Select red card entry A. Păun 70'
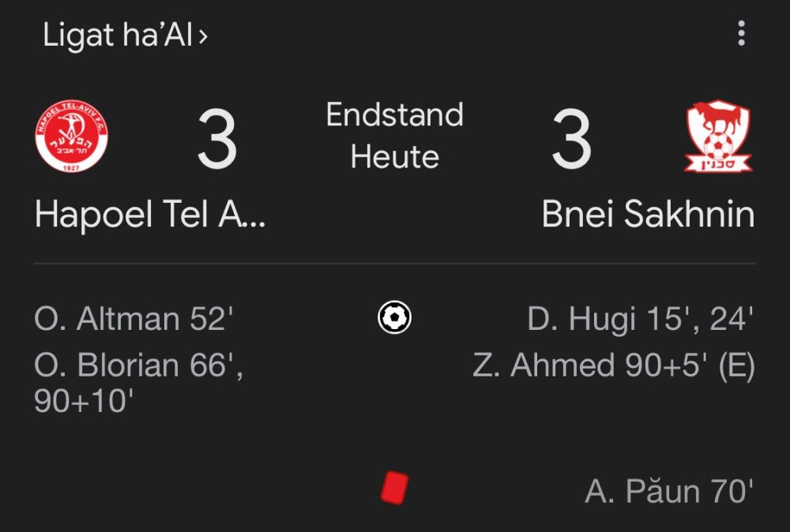 668,492
